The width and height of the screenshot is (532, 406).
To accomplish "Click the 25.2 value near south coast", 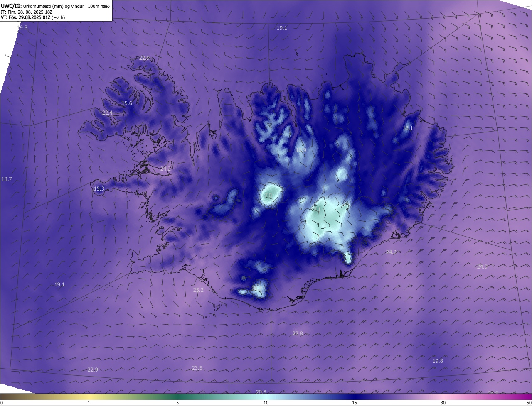I will (198, 290).
